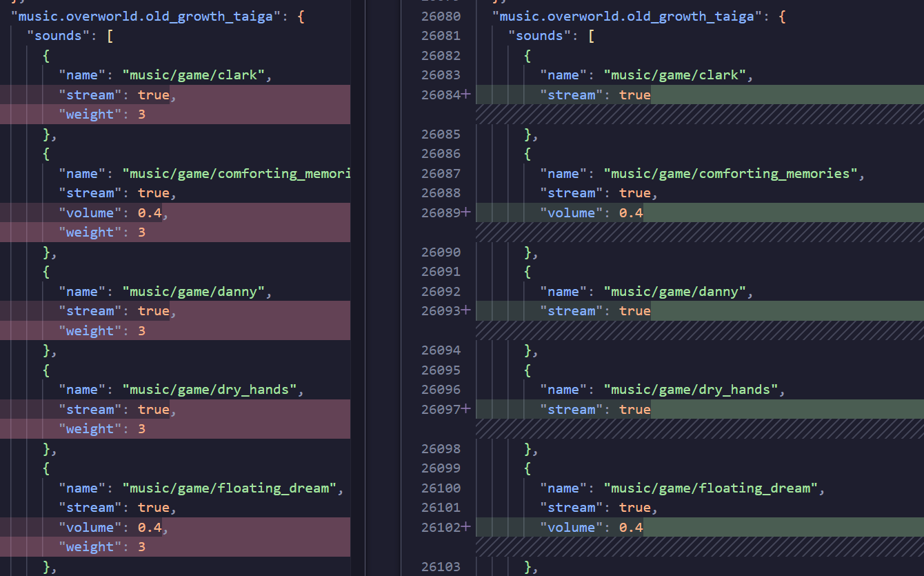Click "music/game/comforting_memories" on line 26087

point(731,173)
